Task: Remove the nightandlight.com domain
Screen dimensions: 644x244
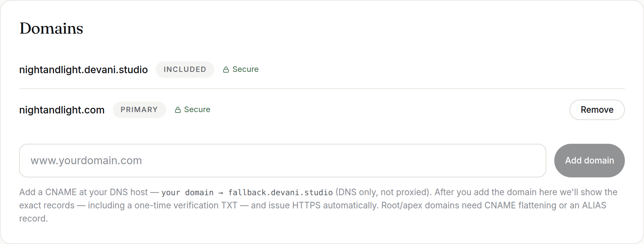Action: [x=597, y=110]
